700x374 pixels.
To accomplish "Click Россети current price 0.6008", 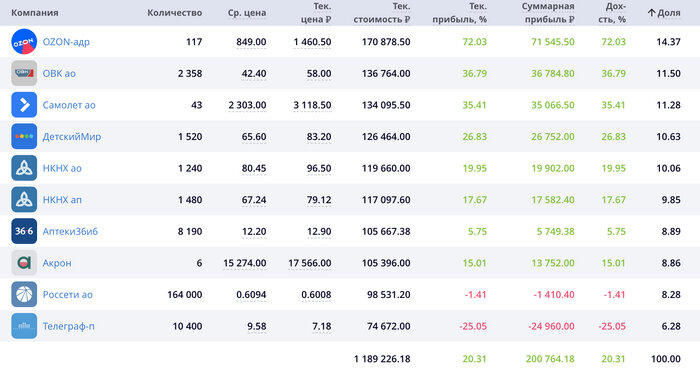I will (x=317, y=295).
